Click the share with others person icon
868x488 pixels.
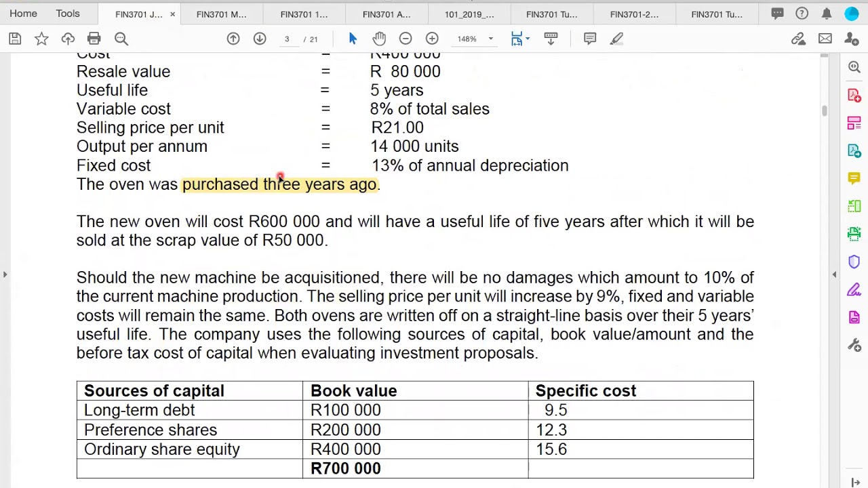(x=851, y=39)
